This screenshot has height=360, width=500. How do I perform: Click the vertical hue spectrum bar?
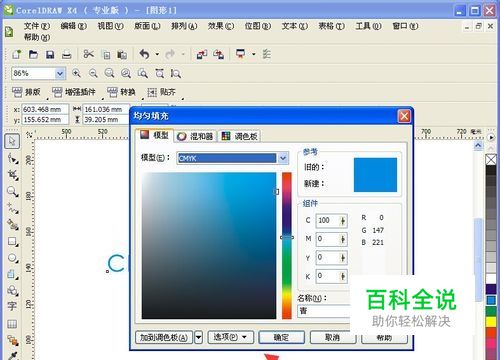tap(287, 245)
